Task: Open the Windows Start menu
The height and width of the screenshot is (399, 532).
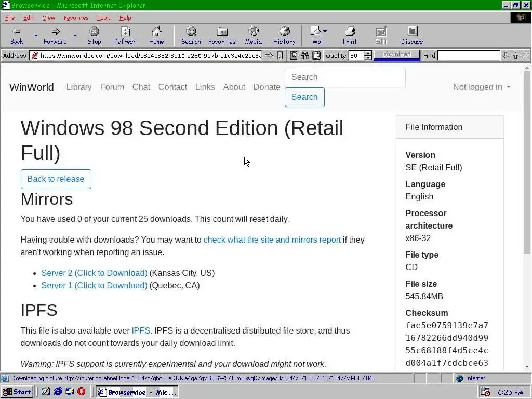Action: coord(17,392)
